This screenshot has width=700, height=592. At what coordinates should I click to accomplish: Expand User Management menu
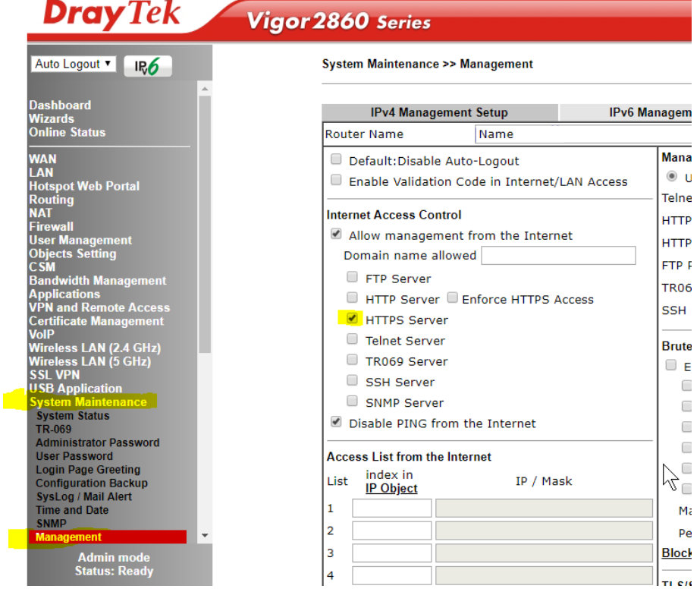click(x=80, y=241)
